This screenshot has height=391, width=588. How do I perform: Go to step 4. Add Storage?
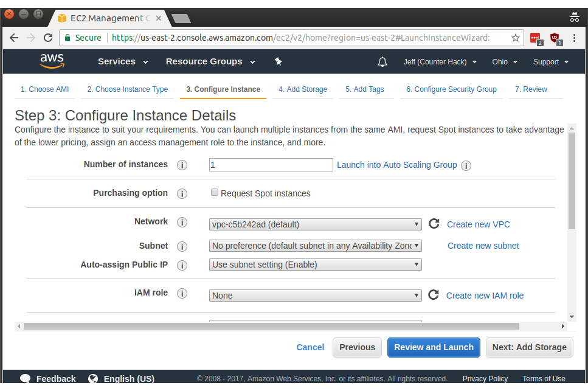(303, 89)
